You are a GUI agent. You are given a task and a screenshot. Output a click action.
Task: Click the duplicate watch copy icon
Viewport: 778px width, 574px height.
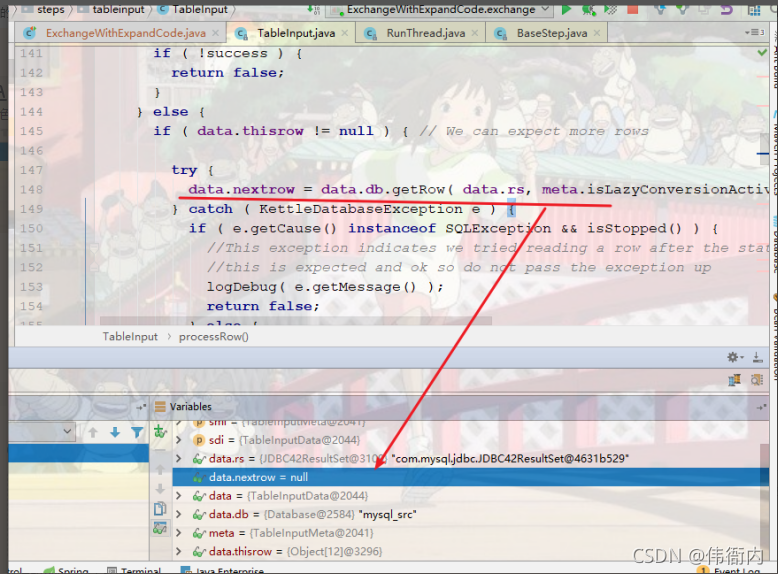[160, 509]
